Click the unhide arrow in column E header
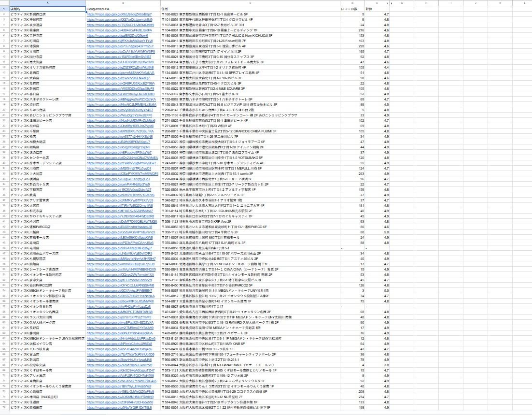Viewport: 532px width, 415px height. pyautogui.click(x=387, y=3)
